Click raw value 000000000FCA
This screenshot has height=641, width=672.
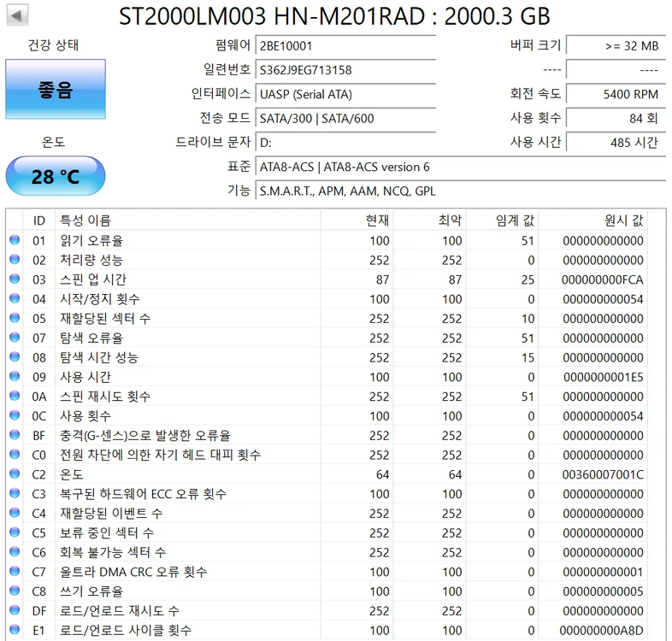603,279
